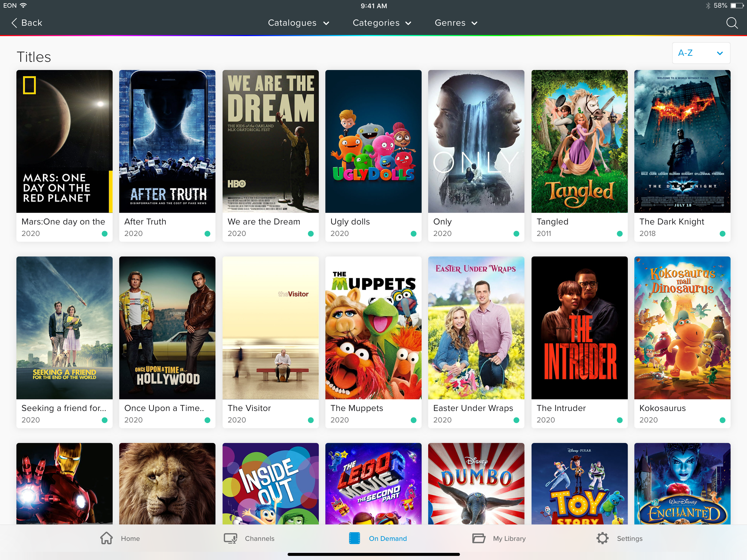Expand the Genres filter menu
The height and width of the screenshot is (560, 747).
pos(456,23)
